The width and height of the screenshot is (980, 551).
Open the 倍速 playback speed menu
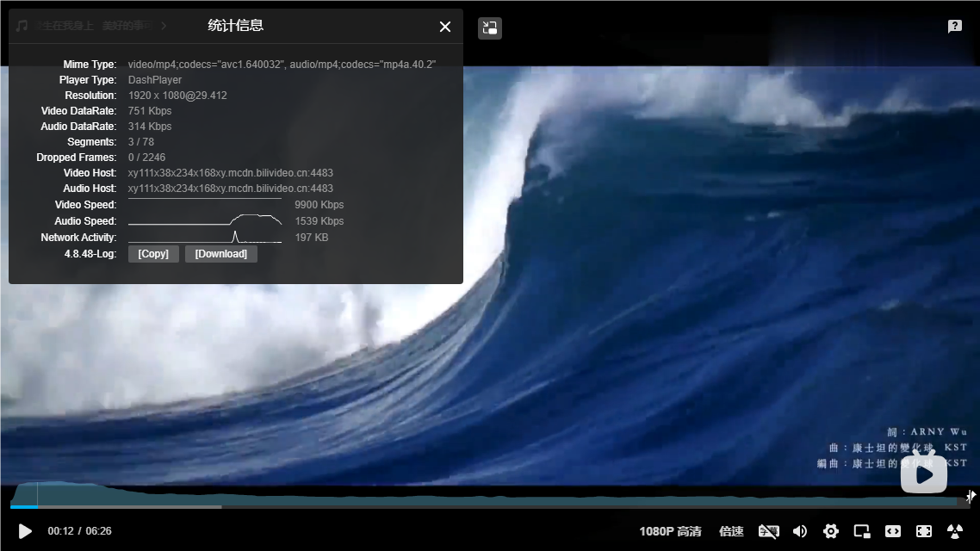(x=731, y=531)
